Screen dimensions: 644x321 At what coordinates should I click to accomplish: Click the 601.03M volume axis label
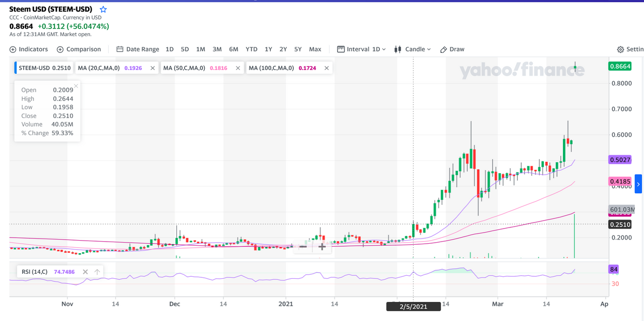coord(621,209)
